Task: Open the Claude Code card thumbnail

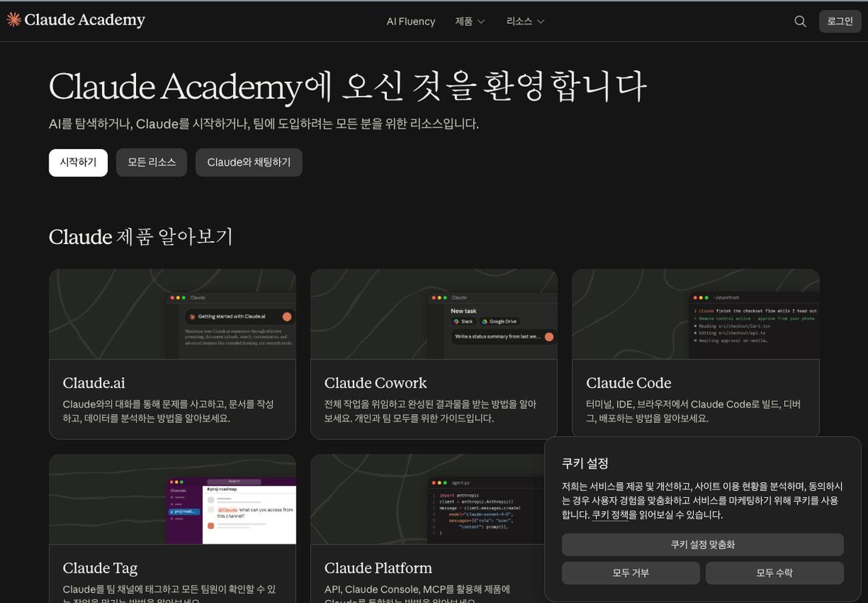Action: [696, 314]
